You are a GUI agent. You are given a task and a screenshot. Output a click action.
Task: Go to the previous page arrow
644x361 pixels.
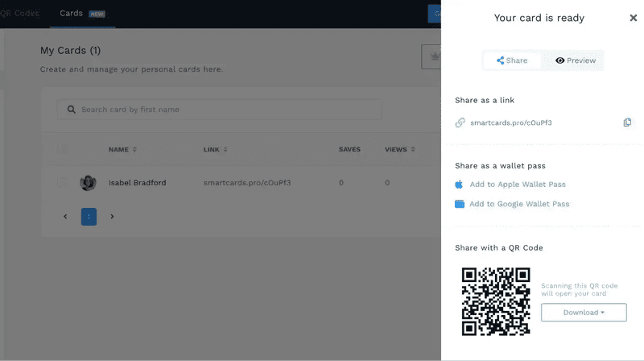[66, 216]
